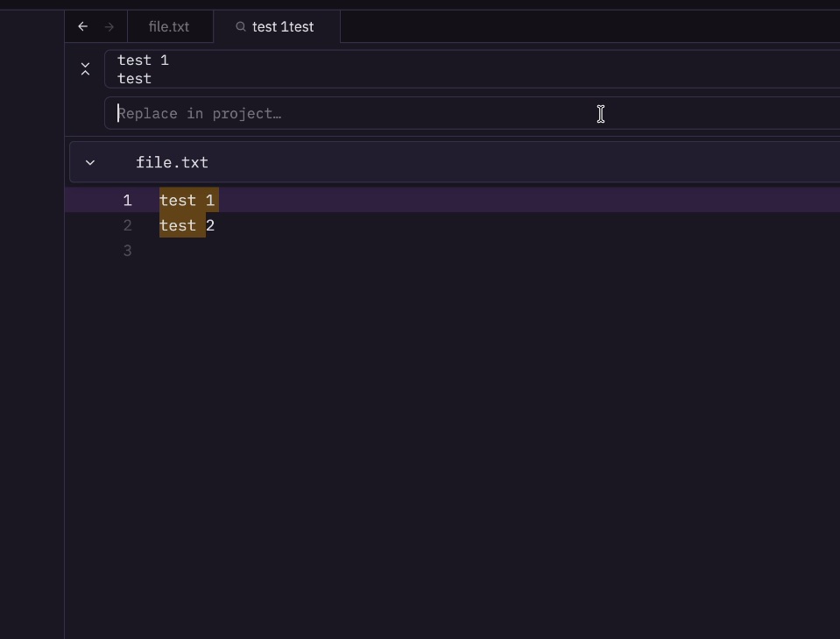Select line number 2 in gutter
Viewport: 840px width, 639px height.
pos(128,226)
